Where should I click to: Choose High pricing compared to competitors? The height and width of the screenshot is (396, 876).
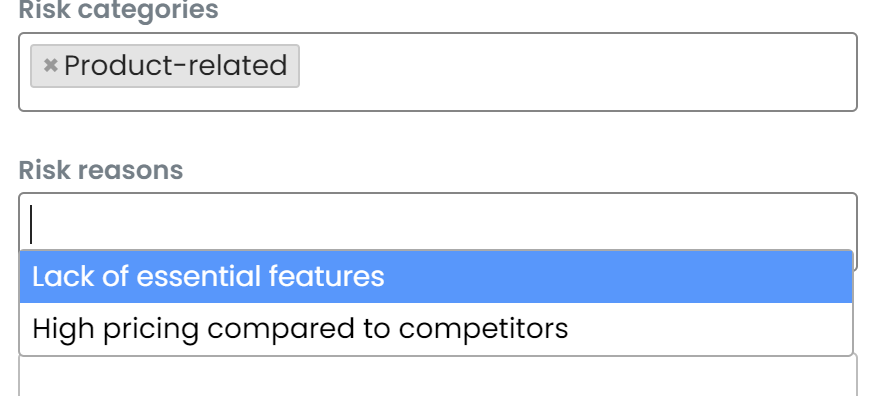[x=436, y=328]
